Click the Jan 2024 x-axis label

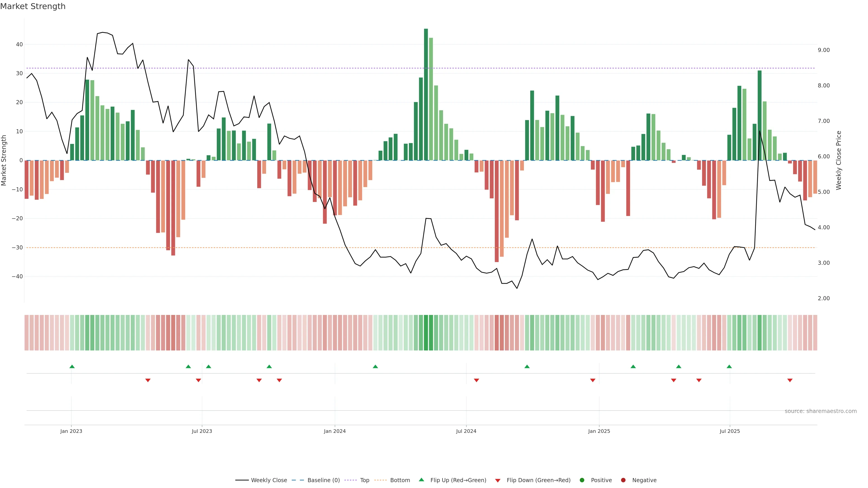coord(335,431)
